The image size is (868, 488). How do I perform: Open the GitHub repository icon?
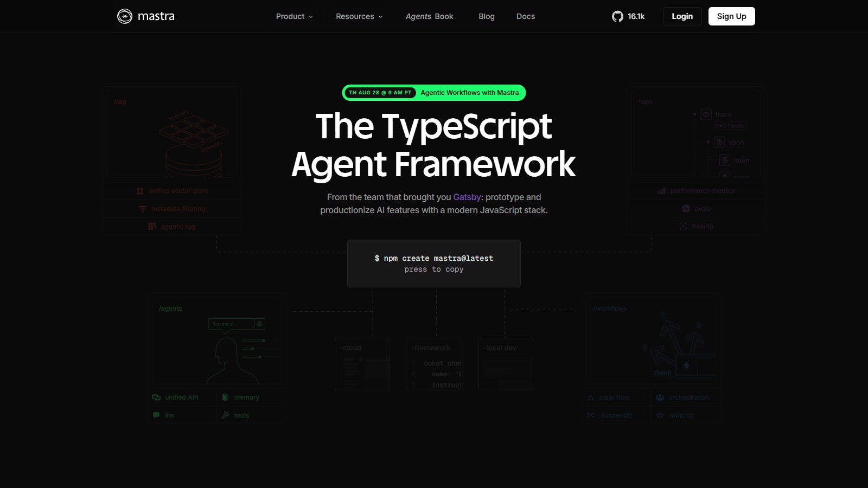pos(617,16)
